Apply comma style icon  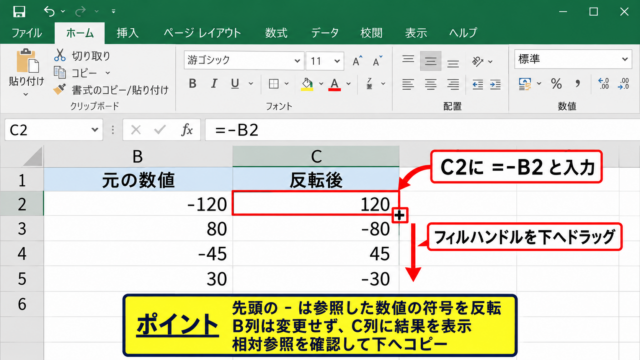[x=577, y=84]
